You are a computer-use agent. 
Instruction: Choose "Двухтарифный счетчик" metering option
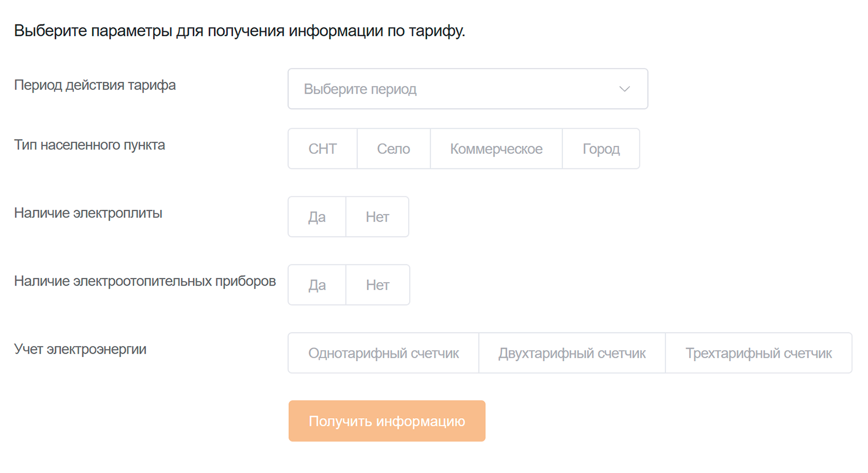click(x=572, y=352)
